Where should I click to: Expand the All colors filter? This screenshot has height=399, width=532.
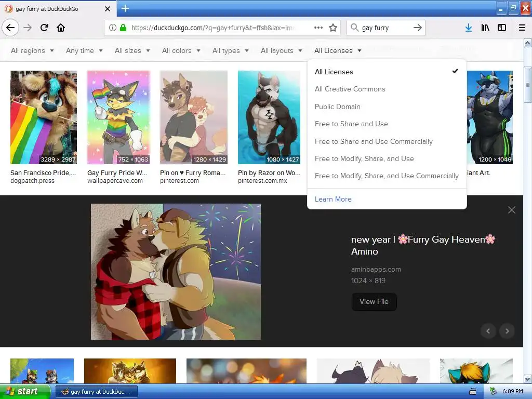[x=181, y=50]
